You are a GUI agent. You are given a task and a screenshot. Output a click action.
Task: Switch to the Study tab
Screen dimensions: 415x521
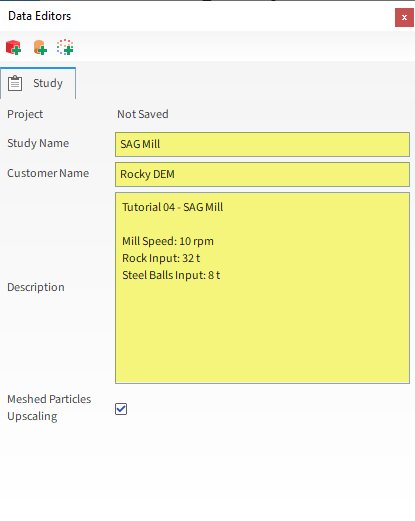point(38,83)
